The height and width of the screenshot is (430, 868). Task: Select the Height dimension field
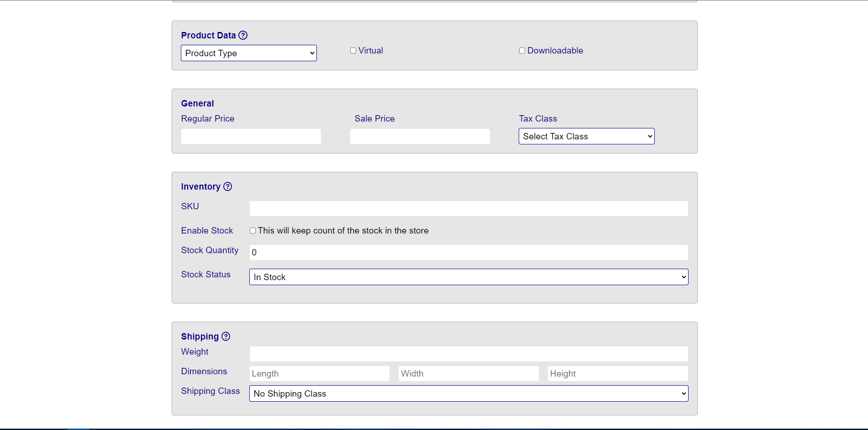tap(618, 373)
